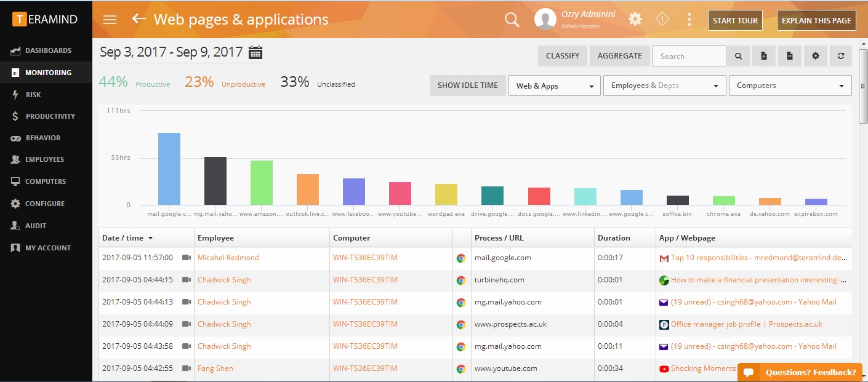Click the table Search input field

click(x=689, y=56)
